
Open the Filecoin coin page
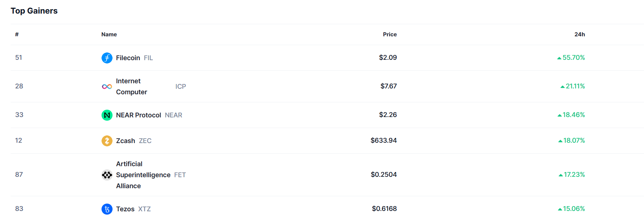click(x=128, y=58)
